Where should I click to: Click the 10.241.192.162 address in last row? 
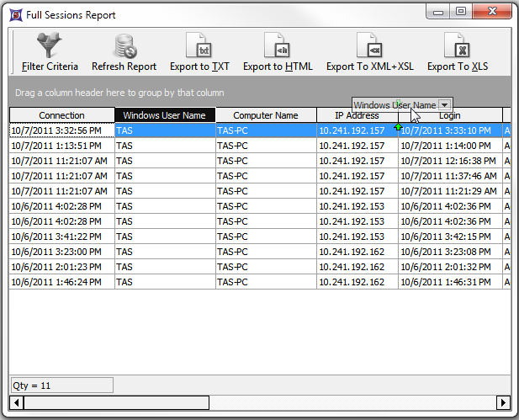point(352,282)
